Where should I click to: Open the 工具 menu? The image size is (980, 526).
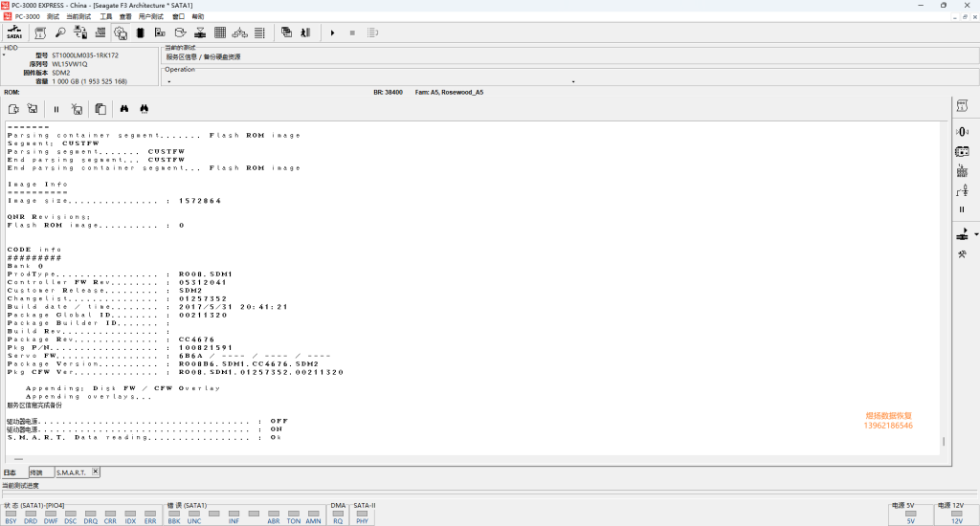click(x=106, y=16)
